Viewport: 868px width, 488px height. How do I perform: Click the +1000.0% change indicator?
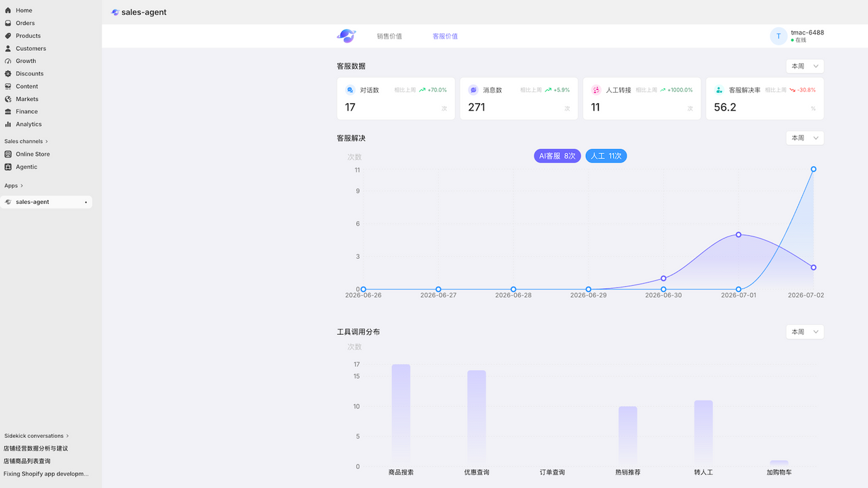[680, 89]
